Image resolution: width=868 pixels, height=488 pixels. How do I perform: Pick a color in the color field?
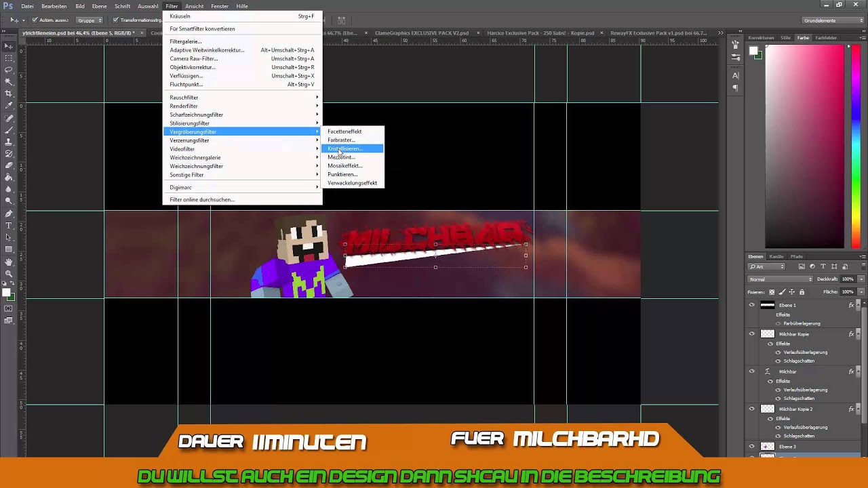[804, 146]
